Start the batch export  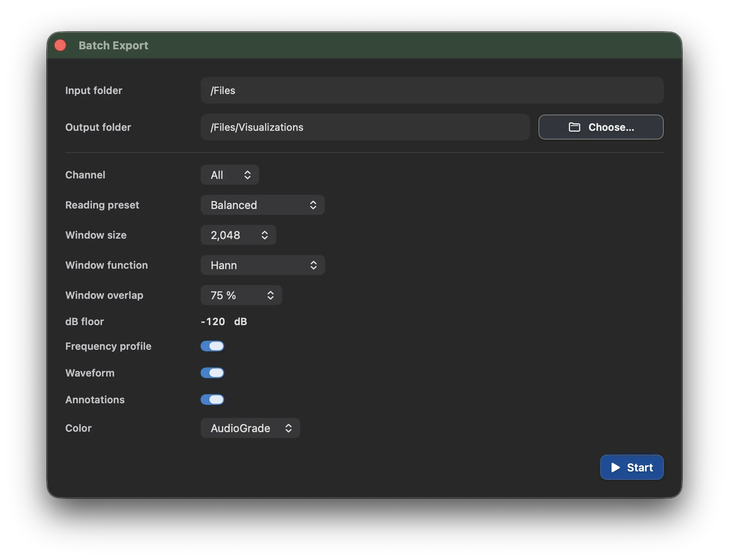[632, 467]
